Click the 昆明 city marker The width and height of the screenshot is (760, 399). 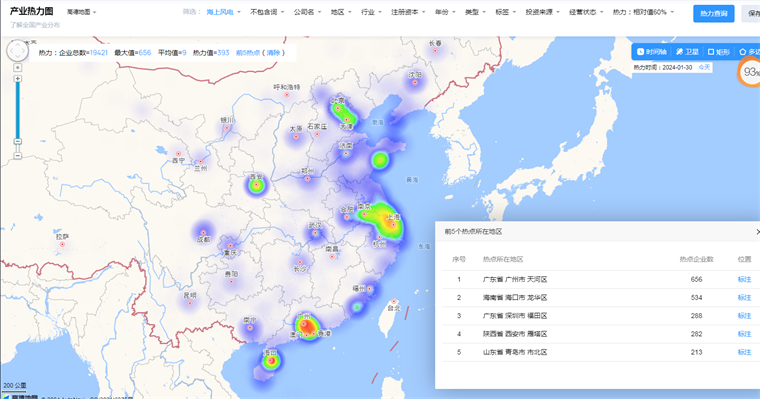[190, 303]
